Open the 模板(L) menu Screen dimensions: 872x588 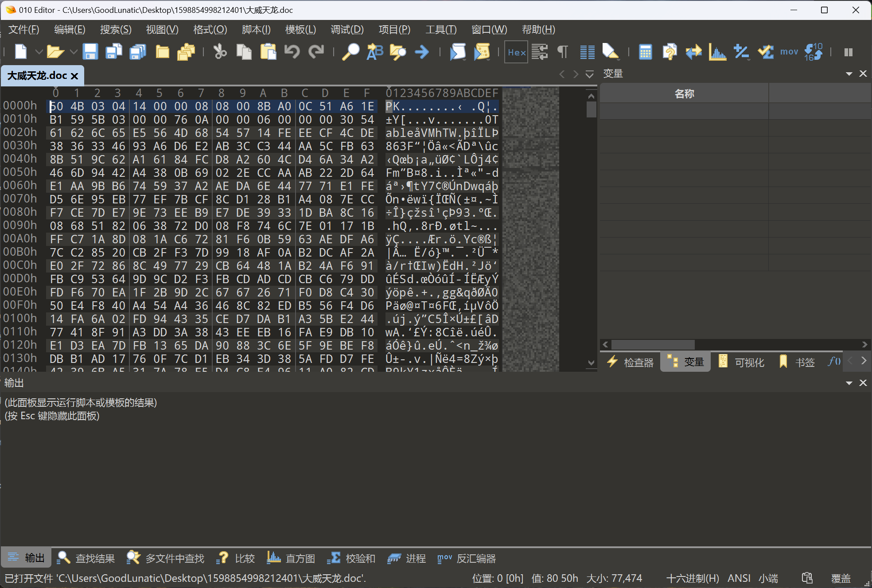click(301, 30)
